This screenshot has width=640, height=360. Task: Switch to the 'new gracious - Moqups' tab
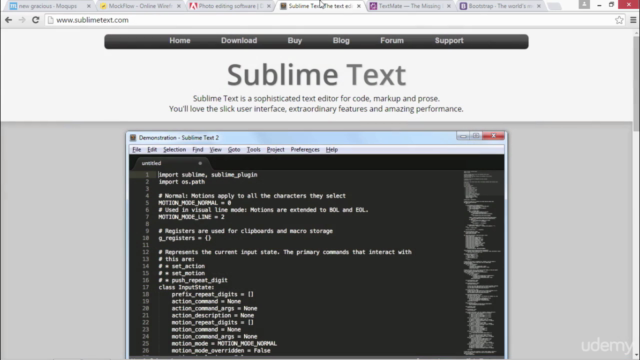(x=48, y=6)
